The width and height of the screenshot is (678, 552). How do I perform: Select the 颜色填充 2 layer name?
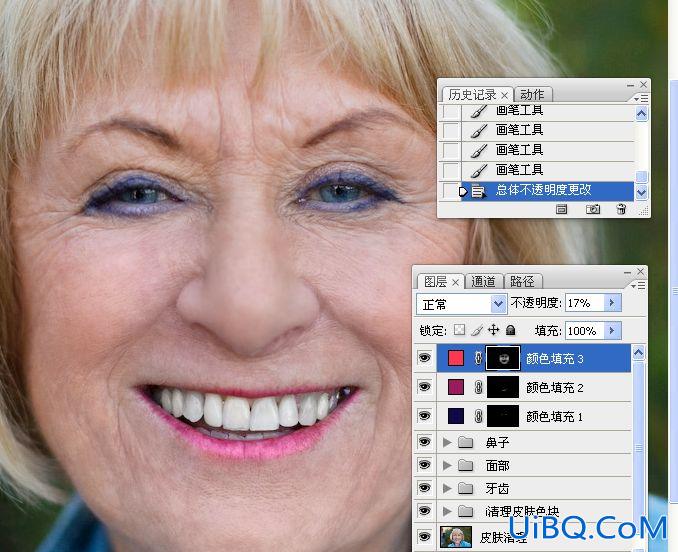pos(555,387)
